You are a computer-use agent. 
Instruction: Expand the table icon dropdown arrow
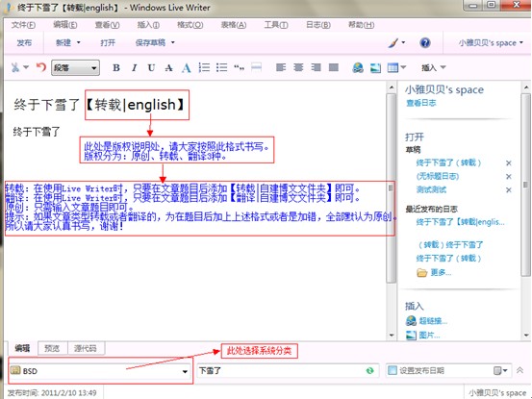pos(403,67)
